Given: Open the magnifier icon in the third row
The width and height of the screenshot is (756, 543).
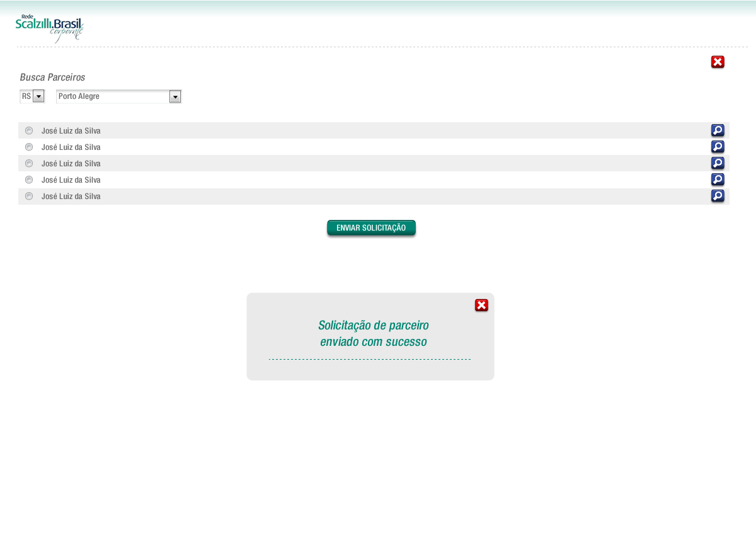Looking at the screenshot, I should [718, 163].
